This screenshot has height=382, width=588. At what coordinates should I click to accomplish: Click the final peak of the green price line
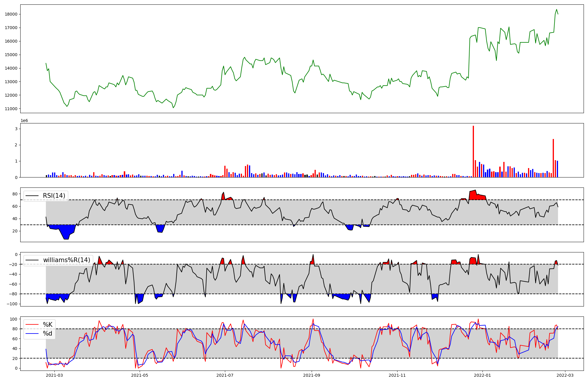coord(557,9)
